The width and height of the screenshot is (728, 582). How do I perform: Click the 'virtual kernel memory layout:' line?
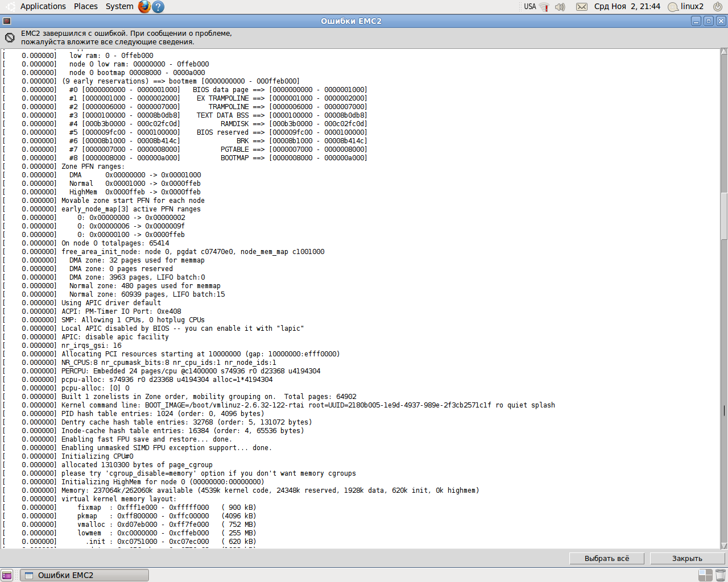click(119, 499)
